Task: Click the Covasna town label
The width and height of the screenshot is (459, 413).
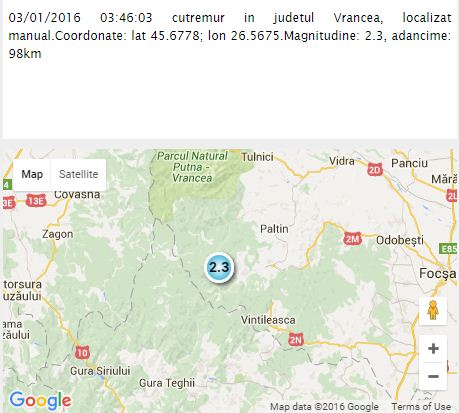Action: pyautogui.click(x=77, y=194)
